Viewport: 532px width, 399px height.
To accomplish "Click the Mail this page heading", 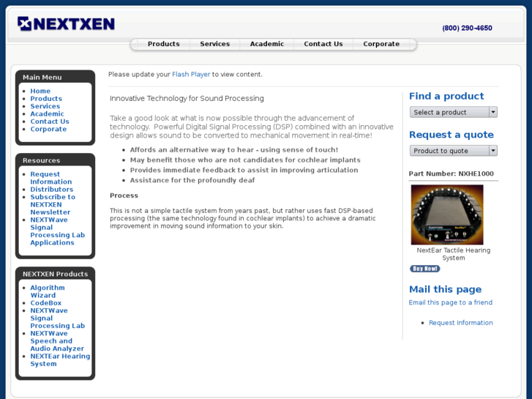I will click(x=445, y=289).
